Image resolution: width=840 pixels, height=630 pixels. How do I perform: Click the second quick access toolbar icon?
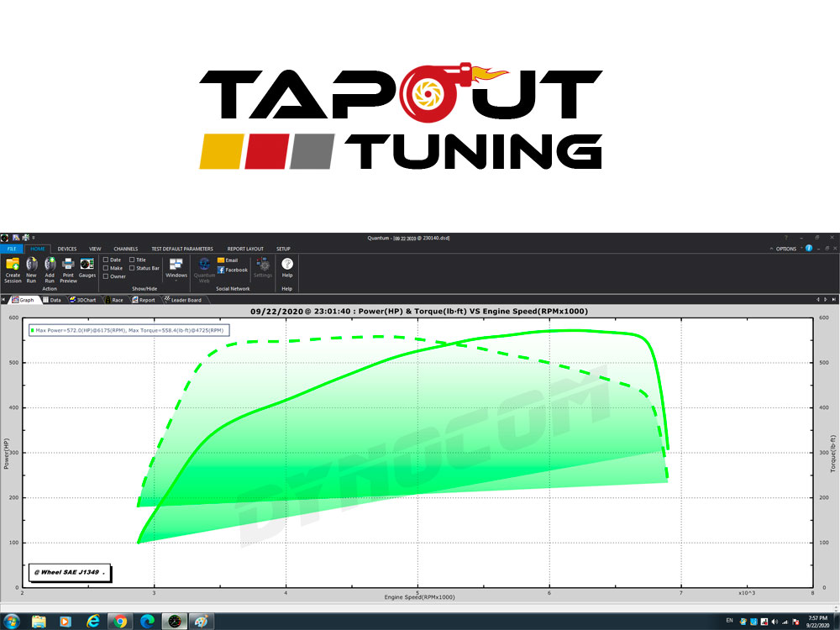16,238
